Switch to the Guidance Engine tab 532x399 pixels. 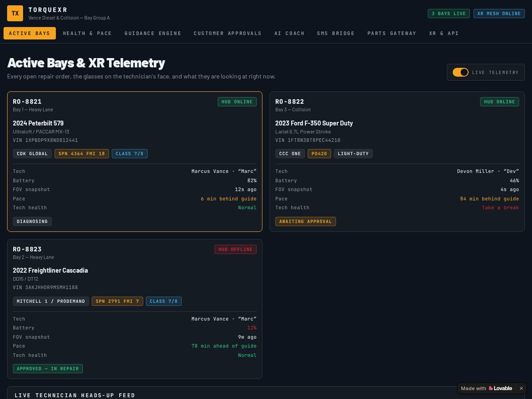click(153, 33)
